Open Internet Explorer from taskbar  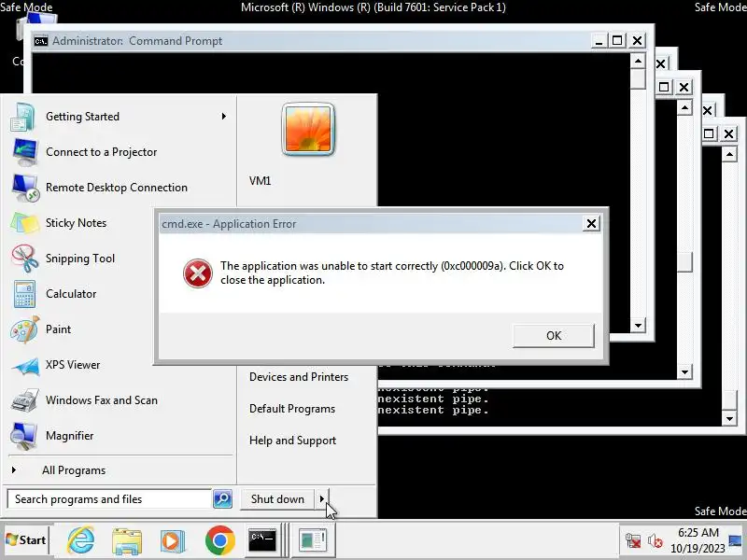coord(80,540)
